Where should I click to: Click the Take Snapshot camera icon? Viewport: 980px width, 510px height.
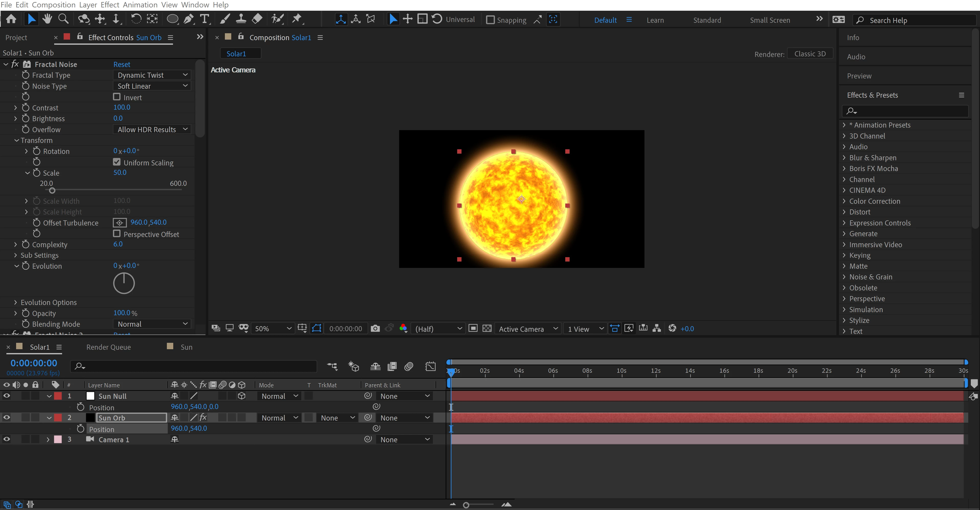[x=375, y=329]
